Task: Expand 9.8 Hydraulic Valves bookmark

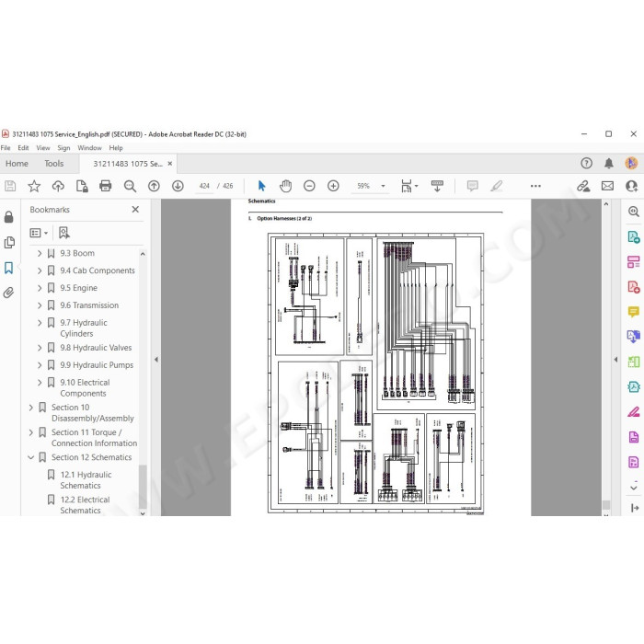Action: 40,348
